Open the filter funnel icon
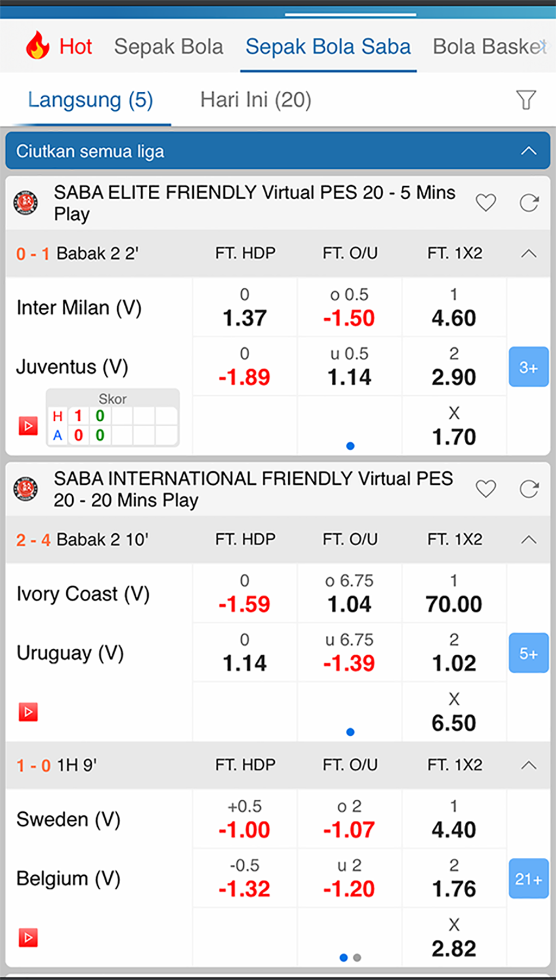The height and width of the screenshot is (980, 556). (526, 100)
